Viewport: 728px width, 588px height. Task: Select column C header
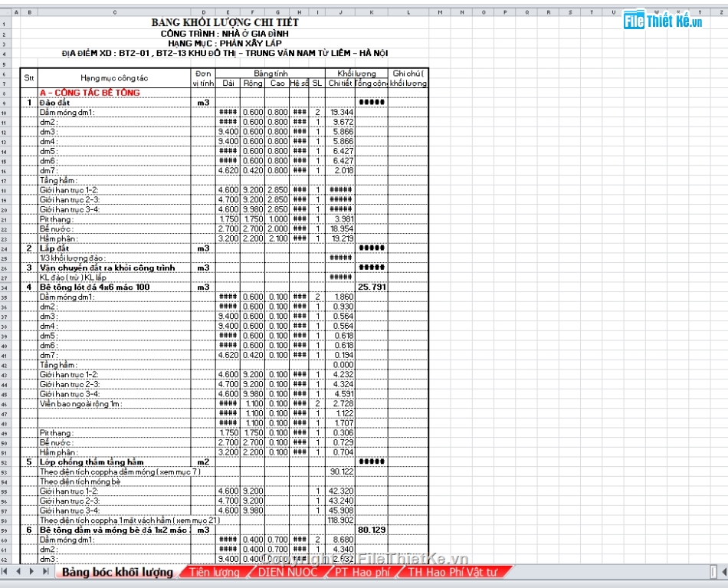coord(114,12)
